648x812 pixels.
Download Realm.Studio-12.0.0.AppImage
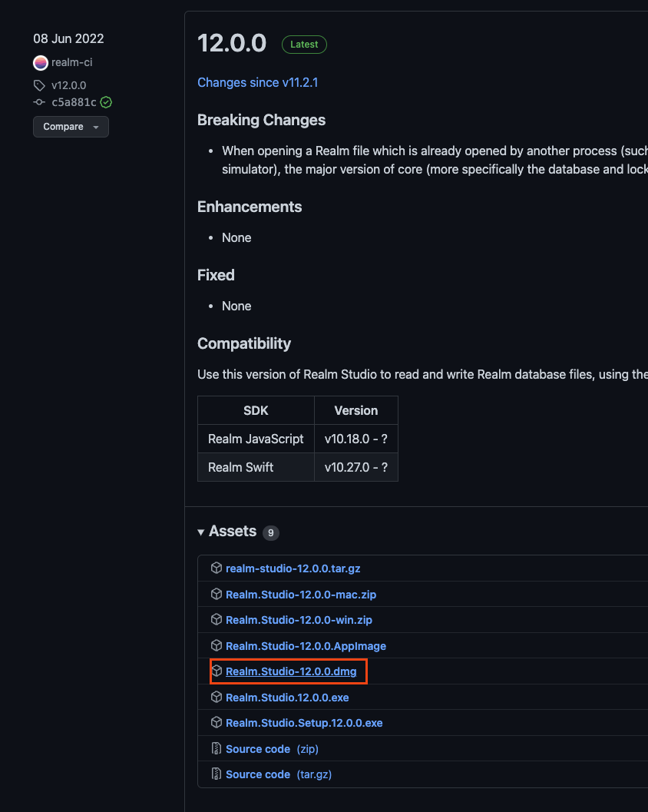(x=306, y=646)
